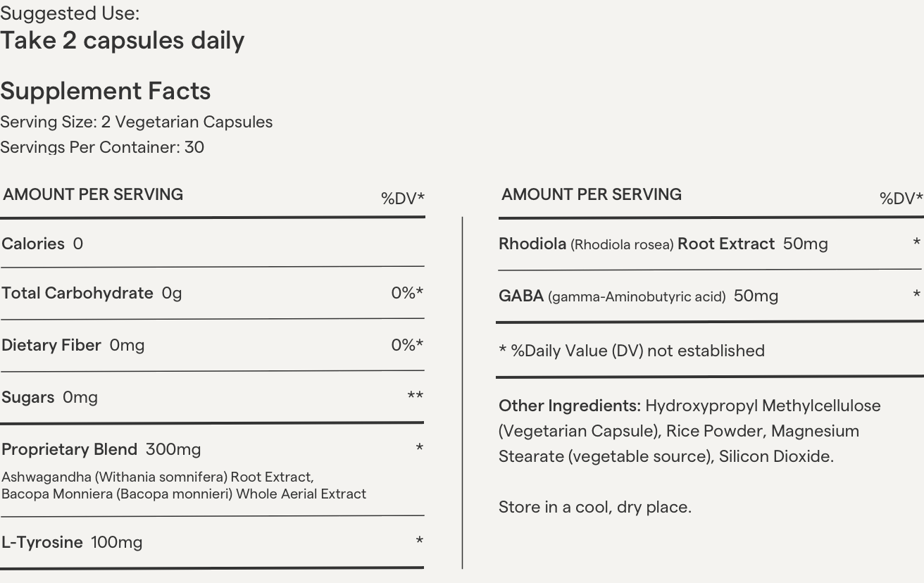Screen dimensions: 924x583
Task: Click the right "AMOUNT PER SERVING" header
Action: click(x=592, y=194)
